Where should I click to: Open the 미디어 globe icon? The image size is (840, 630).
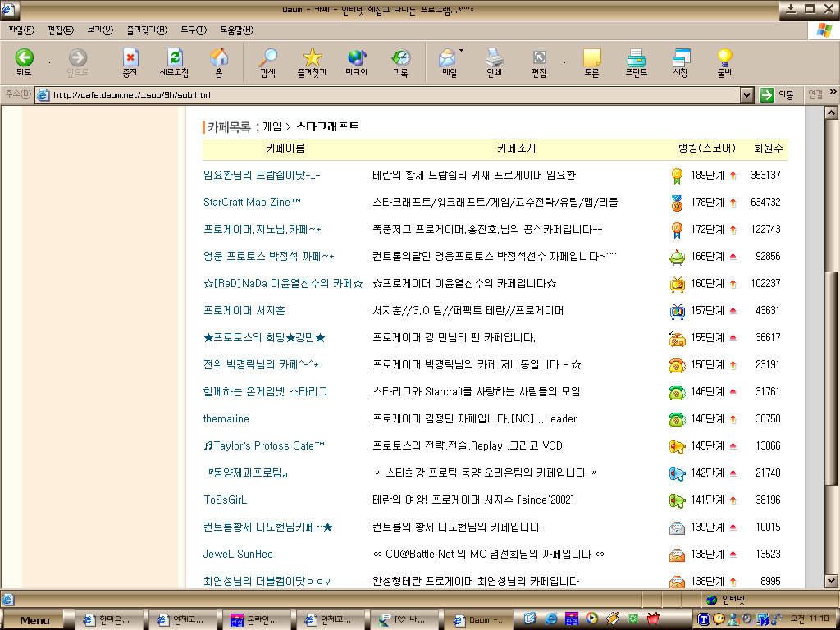356,62
